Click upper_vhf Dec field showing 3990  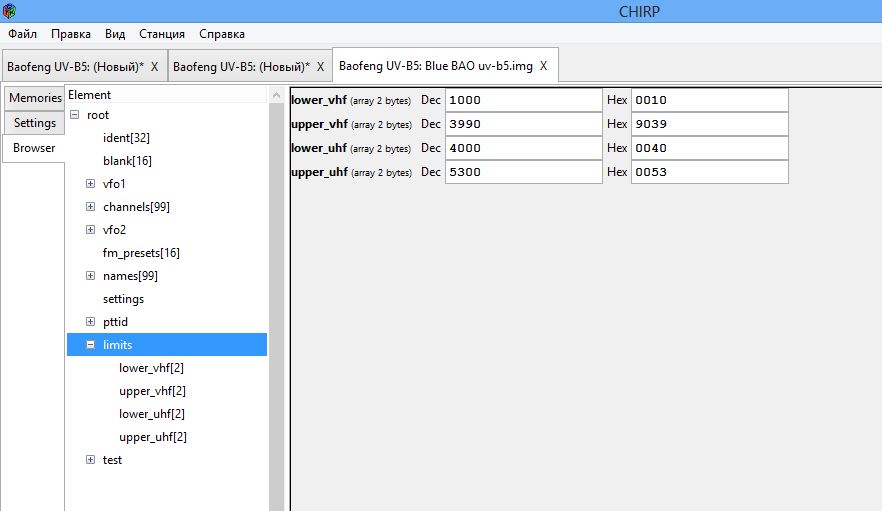pyautogui.click(x=524, y=124)
